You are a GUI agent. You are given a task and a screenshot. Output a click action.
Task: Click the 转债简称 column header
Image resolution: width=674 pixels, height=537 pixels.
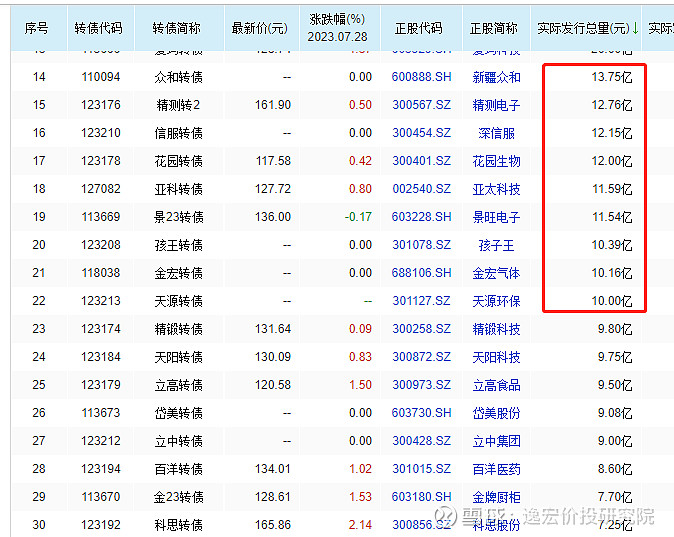click(177, 28)
